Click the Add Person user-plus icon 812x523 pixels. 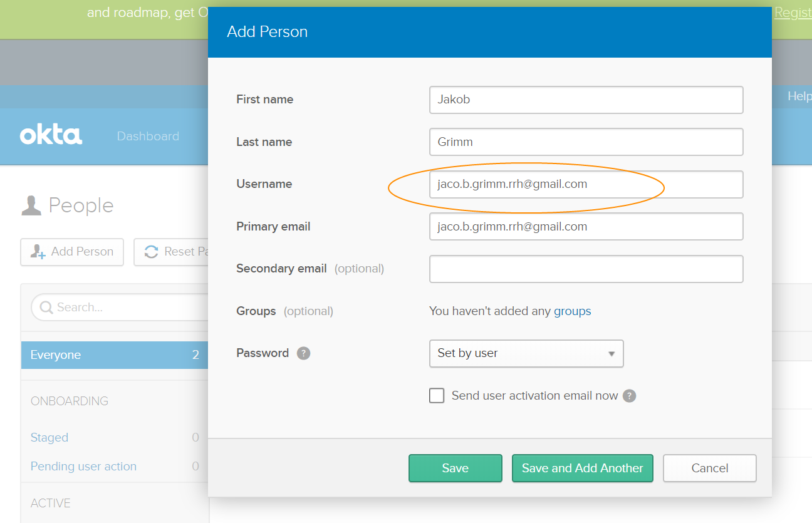(x=38, y=252)
